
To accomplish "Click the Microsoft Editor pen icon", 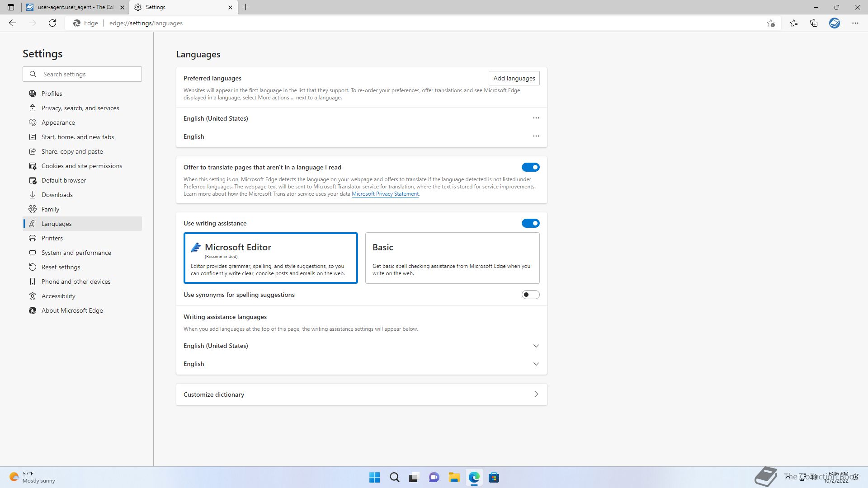I will tap(196, 247).
